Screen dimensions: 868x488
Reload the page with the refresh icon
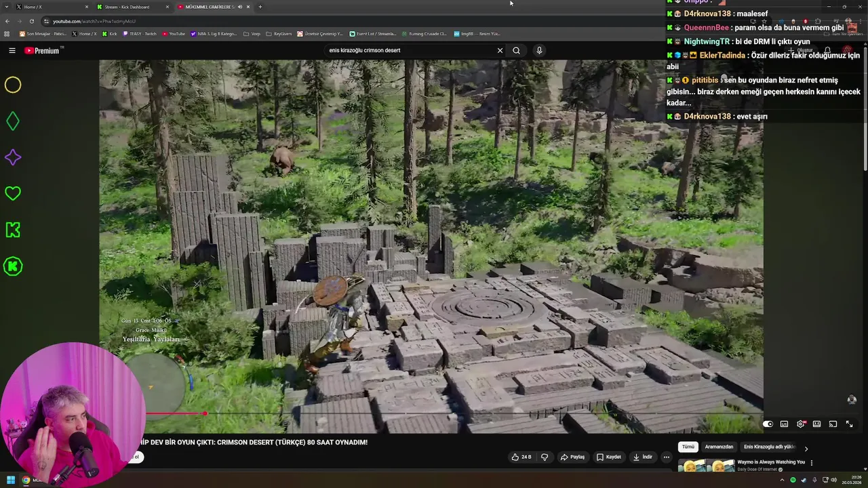click(31, 21)
